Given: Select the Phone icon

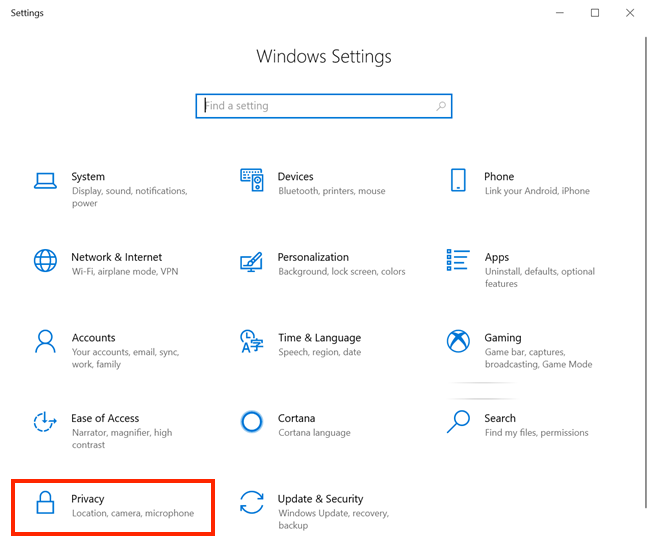Looking at the screenshot, I should pyautogui.click(x=458, y=180).
